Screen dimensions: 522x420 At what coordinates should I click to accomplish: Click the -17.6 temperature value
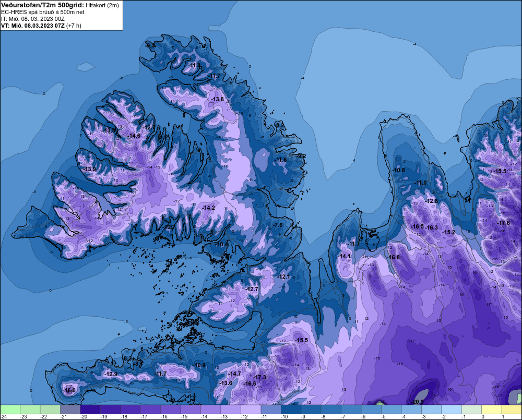click(x=503, y=223)
